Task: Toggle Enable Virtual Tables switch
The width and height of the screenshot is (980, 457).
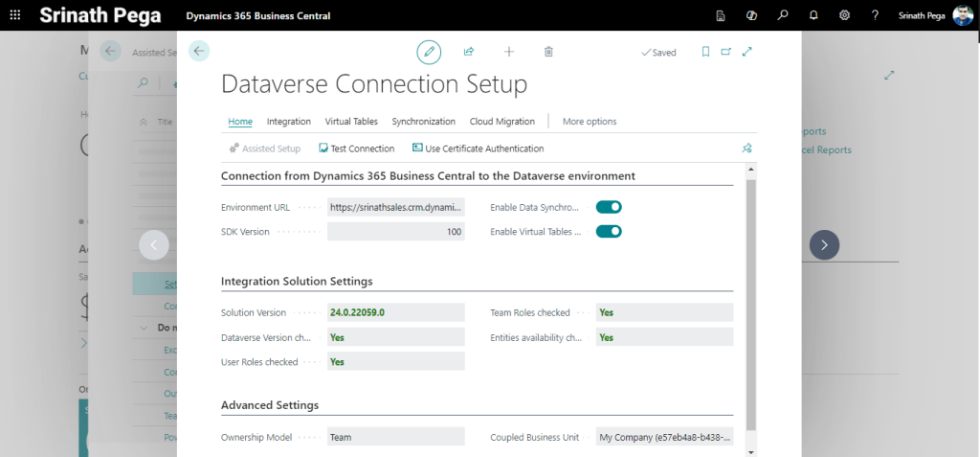Action: [609, 232]
